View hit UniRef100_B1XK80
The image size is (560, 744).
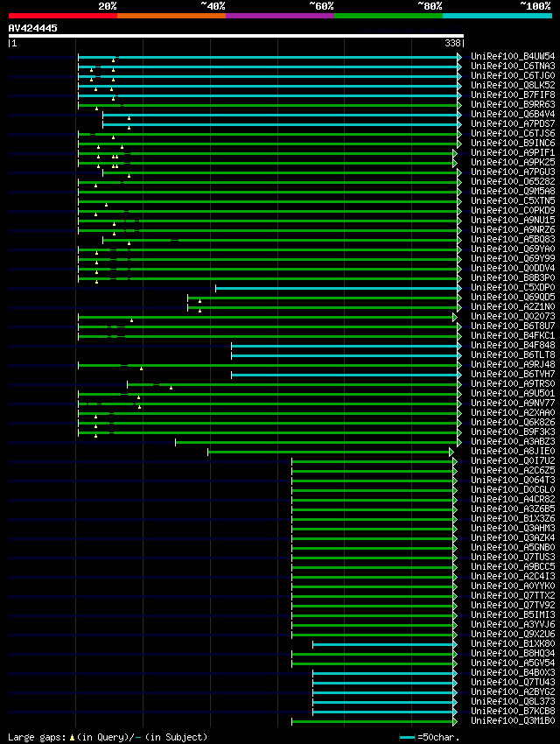click(x=513, y=644)
